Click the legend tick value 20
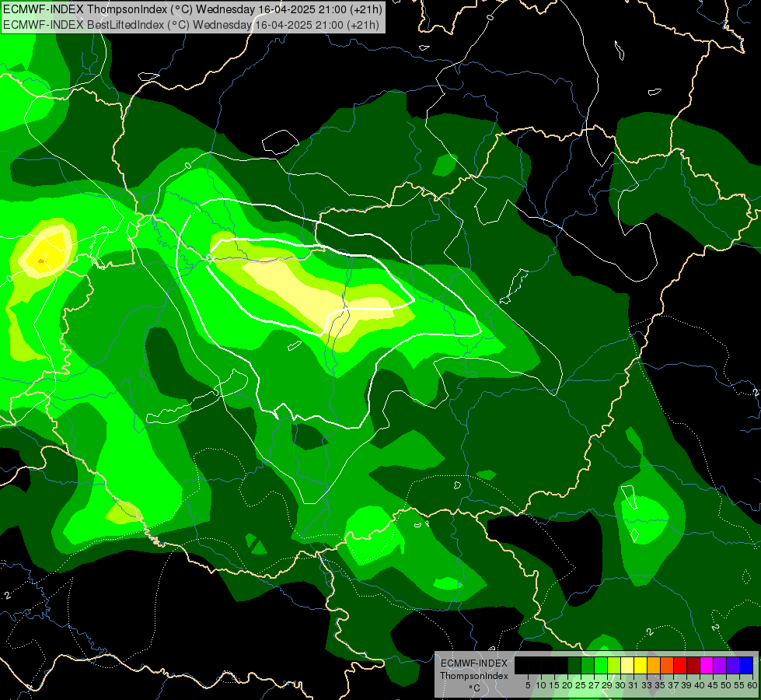This screenshot has height=700, width=761. (567, 685)
